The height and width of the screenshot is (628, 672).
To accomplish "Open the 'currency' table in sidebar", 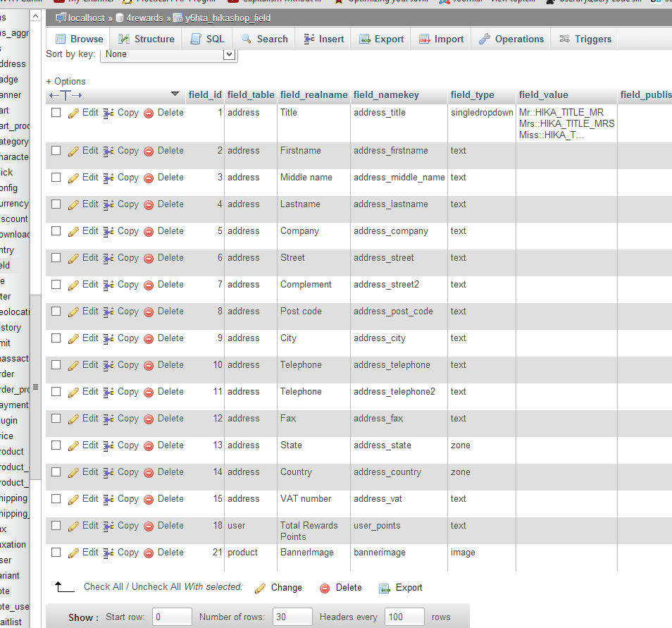I will pyautogui.click(x=14, y=203).
